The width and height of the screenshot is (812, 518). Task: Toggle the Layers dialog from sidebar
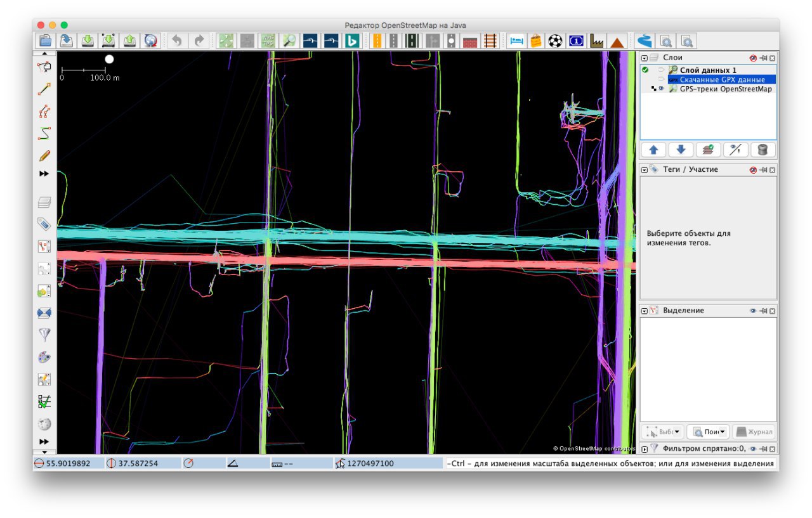click(x=44, y=203)
